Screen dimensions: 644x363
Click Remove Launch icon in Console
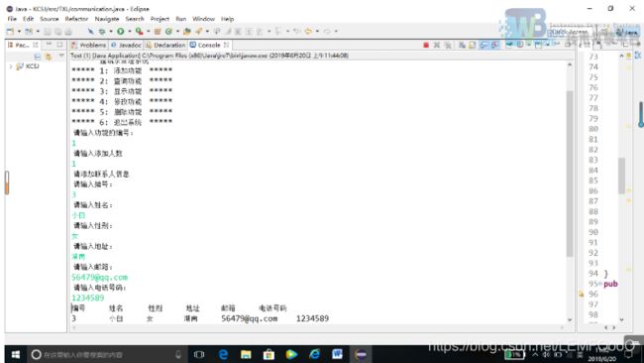coord(437,46)
